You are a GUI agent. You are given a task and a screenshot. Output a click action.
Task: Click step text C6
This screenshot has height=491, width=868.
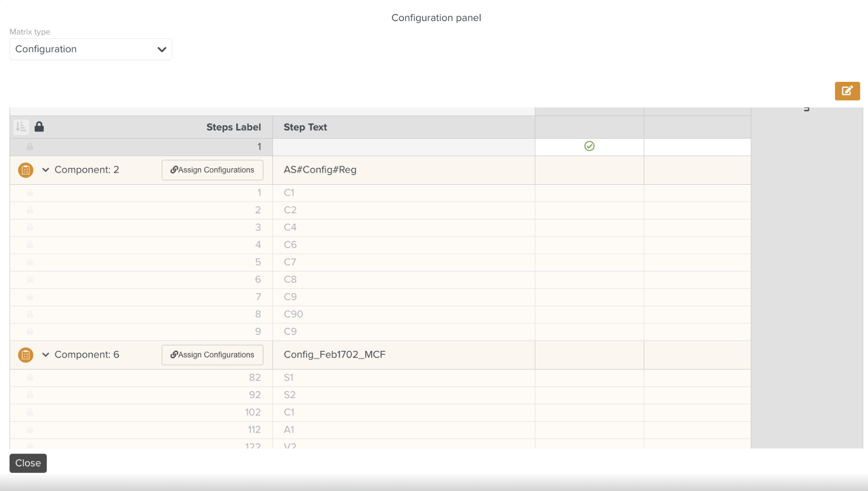(290, 244)
